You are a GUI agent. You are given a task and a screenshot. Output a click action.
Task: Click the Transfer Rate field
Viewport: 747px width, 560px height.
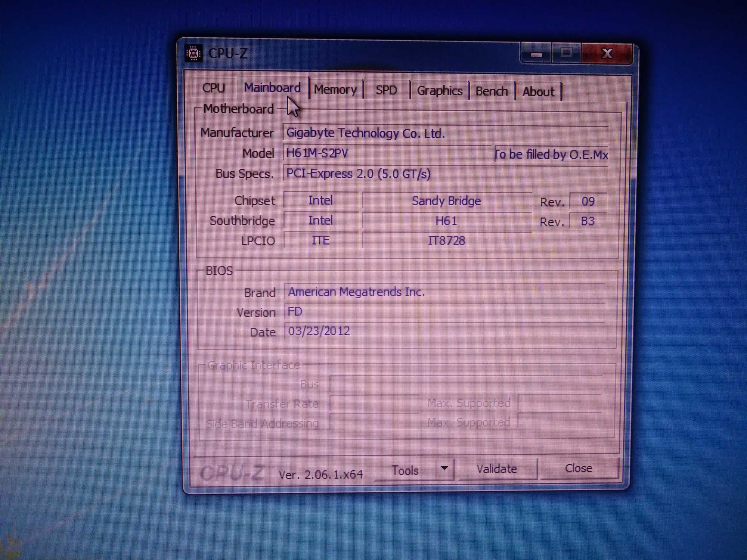point(374,404)
